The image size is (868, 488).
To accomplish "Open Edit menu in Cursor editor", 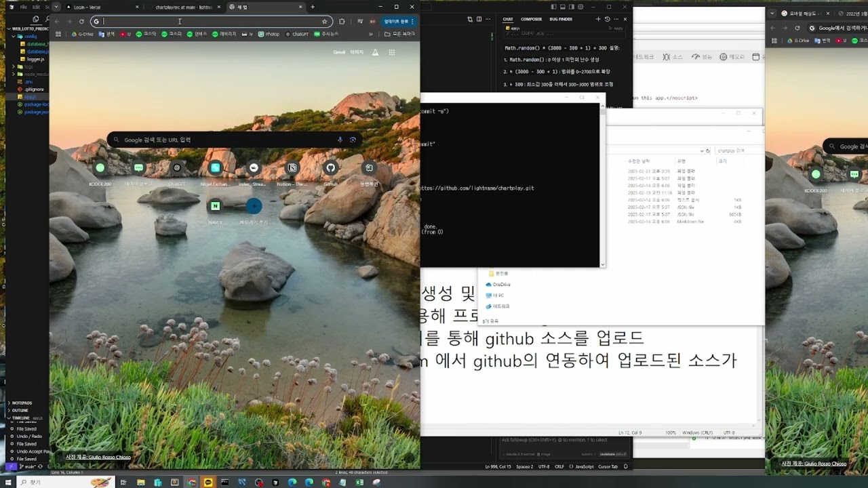I will [36, 7].
